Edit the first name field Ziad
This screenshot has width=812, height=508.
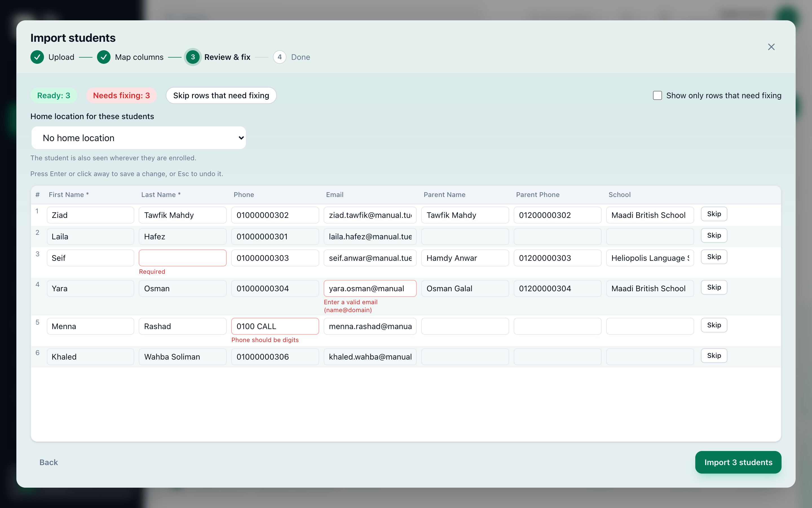(91, 215)
